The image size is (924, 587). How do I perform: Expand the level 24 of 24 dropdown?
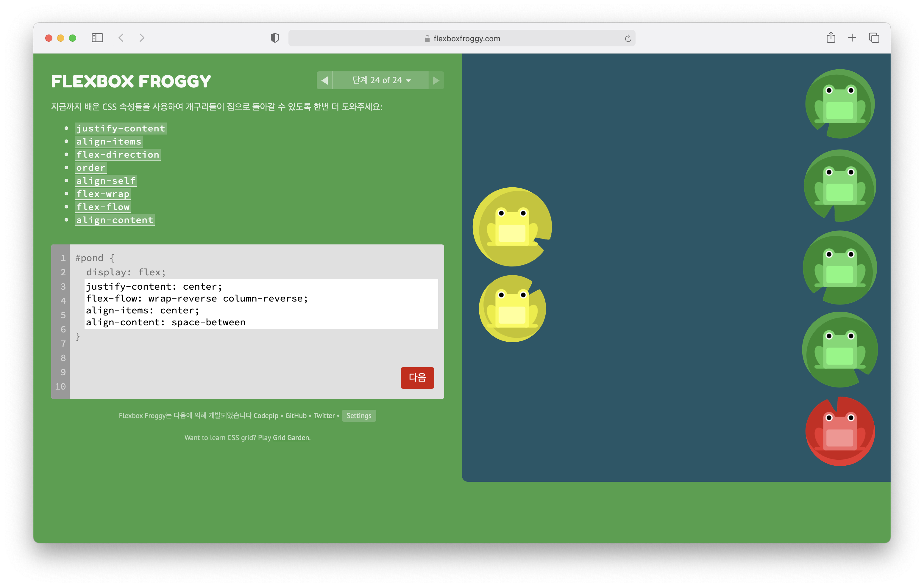coord(380,80)
